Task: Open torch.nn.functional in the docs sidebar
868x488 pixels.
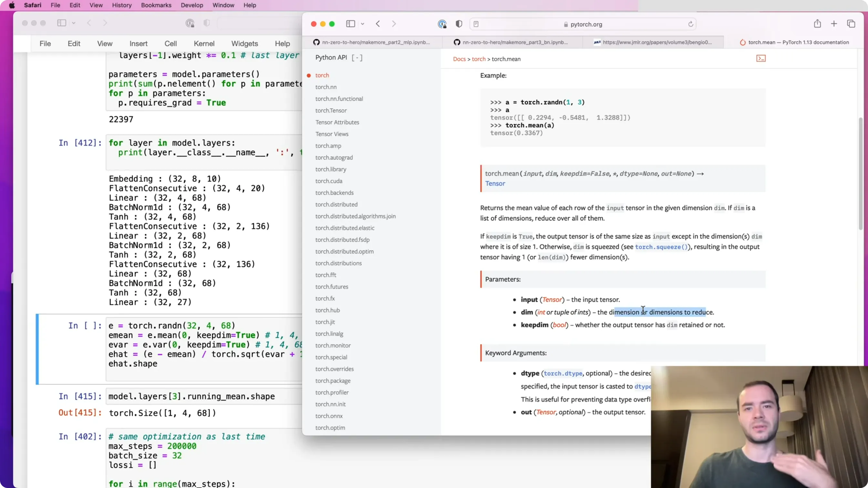Action: click(339, 99)
